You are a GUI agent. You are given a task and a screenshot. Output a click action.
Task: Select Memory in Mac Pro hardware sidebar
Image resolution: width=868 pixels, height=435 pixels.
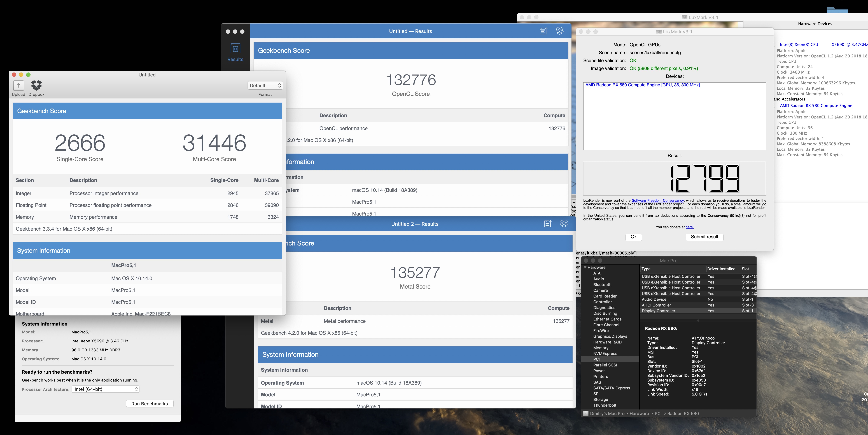601,348
